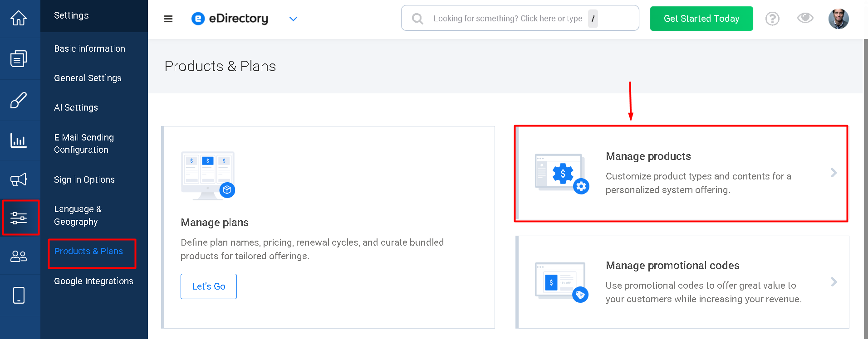Open the content pages sidebar icon
Viewport: 868px width, 339px height.
[x=19, y=58]
